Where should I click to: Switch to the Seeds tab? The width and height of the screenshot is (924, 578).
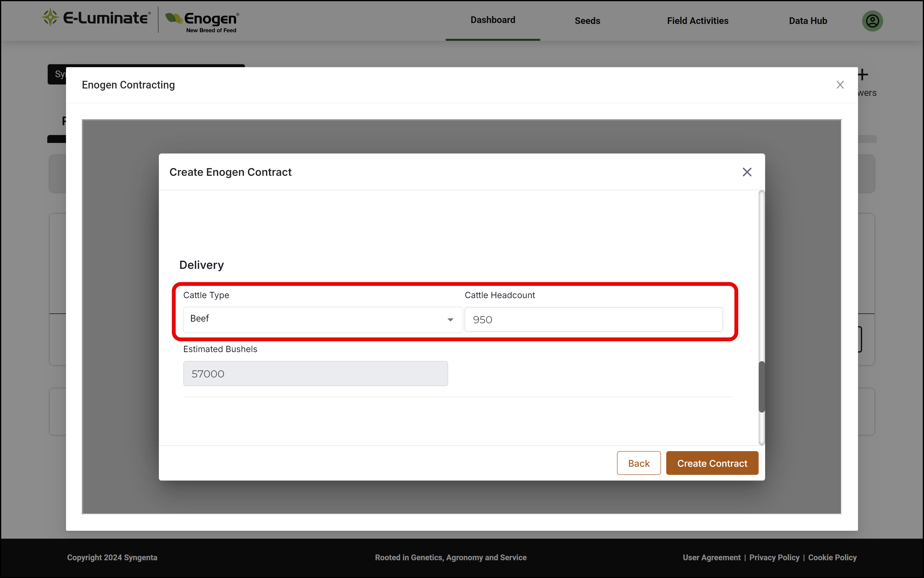pyautogui.click(x=587, y=21)
